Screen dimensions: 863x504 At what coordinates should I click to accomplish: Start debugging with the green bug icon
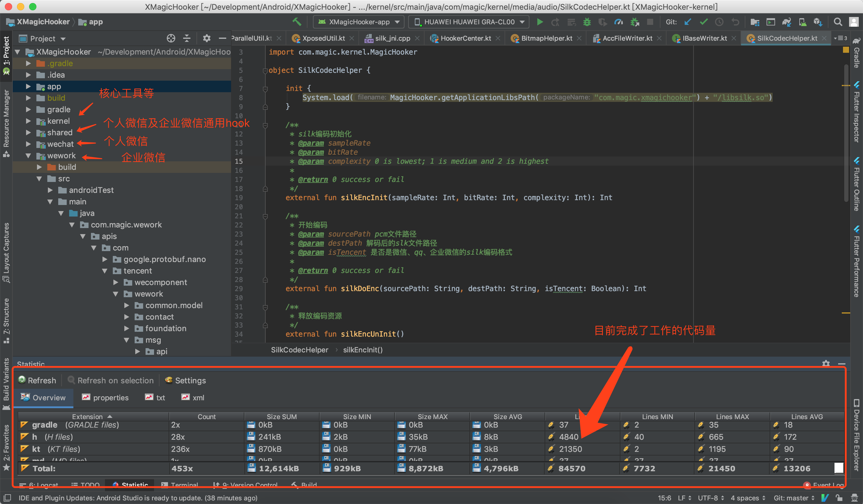click(587, 22)
